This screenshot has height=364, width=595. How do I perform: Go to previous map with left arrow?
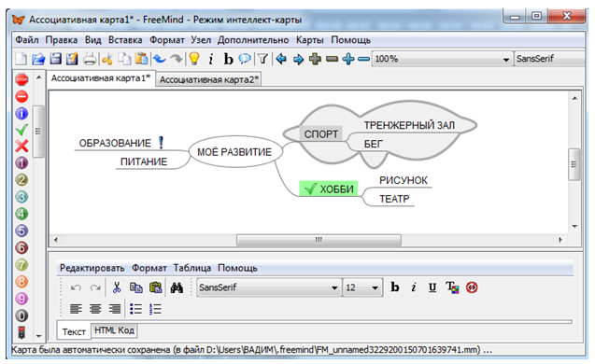(281, 59)
